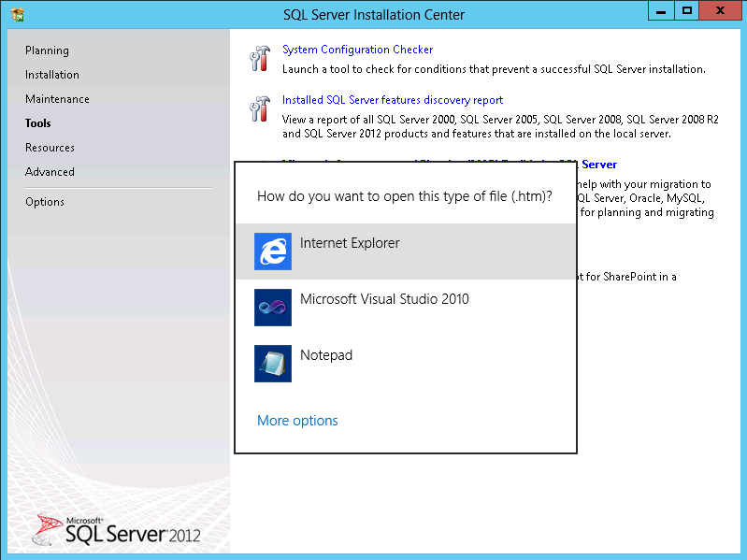The width and height of the screenshot is (747, 560).
Task: Open the Installation section
Action: point(52,75)
